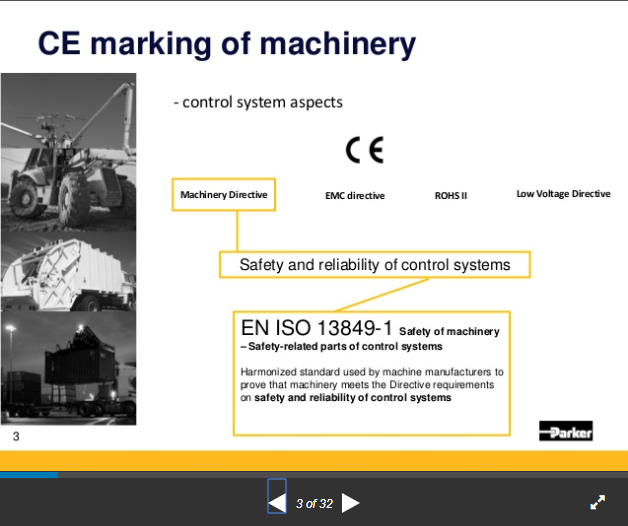Go to the previous slide arrow
This screenshot has height=526, width=628.
277,503
